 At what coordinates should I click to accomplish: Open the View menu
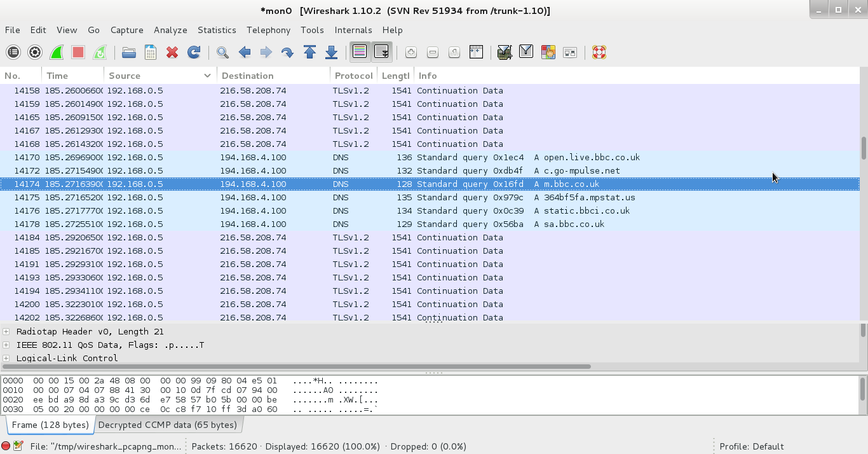67,30
